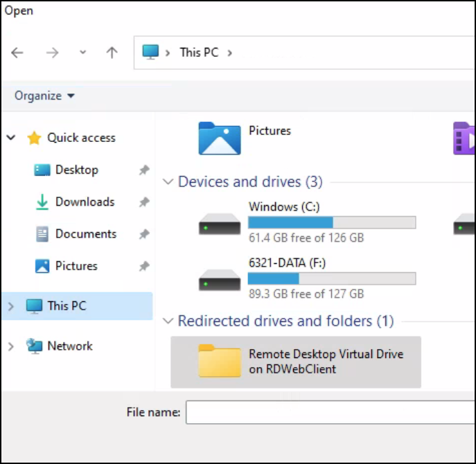
Task: Expand the This PC tree node
Action: pyautogui.click(x=11, y=306)
